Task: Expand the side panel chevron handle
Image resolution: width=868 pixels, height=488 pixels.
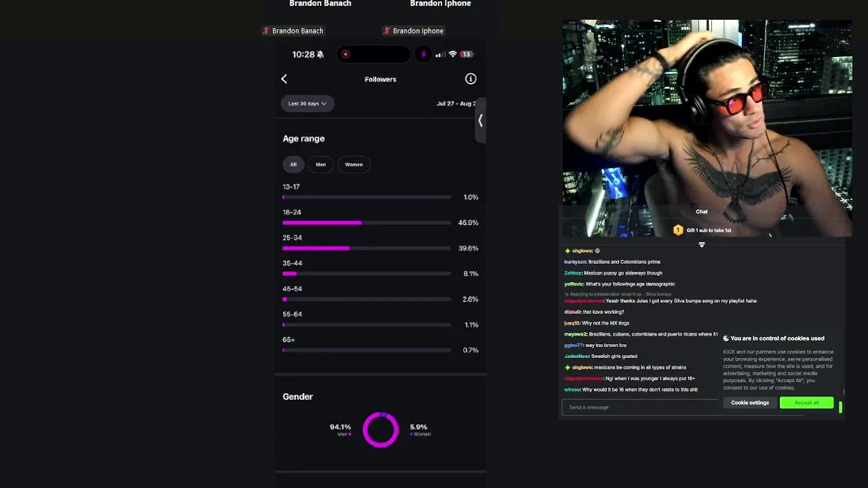Action: [480, 121]
